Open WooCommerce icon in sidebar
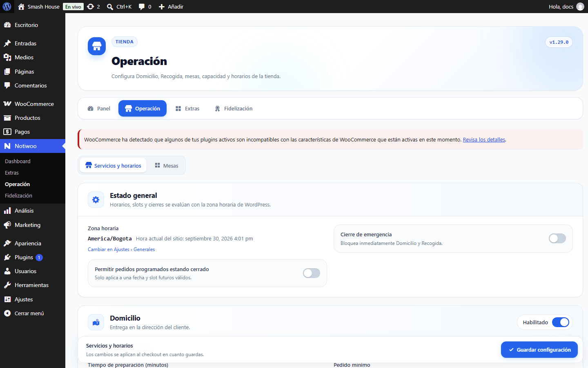Image resolution: width=588 pixels, height=368 pixels. coord(7,104)
